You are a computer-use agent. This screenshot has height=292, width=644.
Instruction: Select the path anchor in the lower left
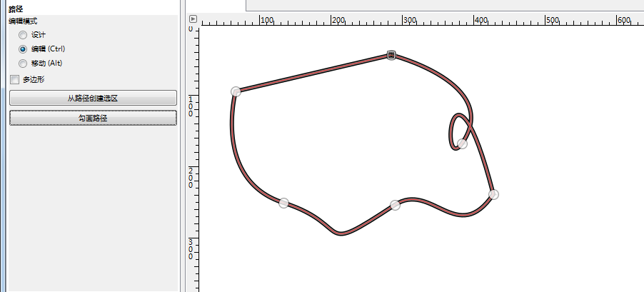click(284, 203)
